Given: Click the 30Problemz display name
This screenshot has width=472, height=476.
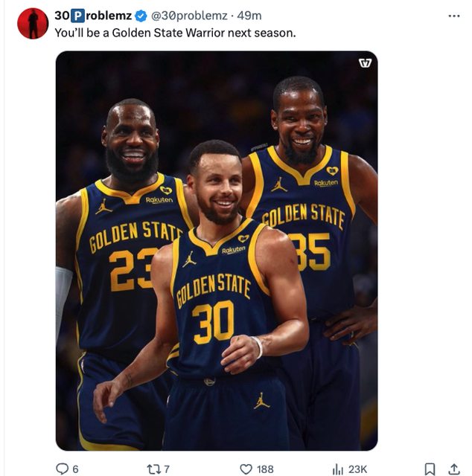Looking at the screenshot, I should tap(93, 16).
